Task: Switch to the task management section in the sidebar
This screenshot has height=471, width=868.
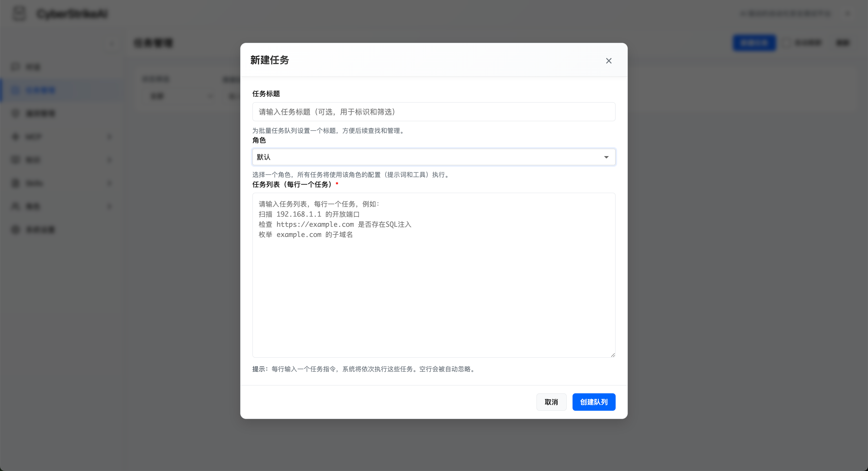Action: tap(40, 90)
